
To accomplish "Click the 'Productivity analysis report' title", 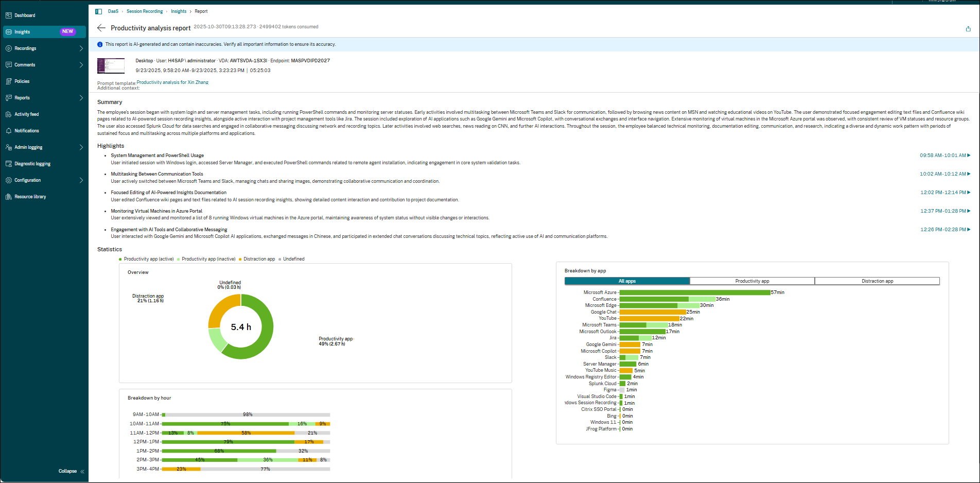I will pos(151,28).
